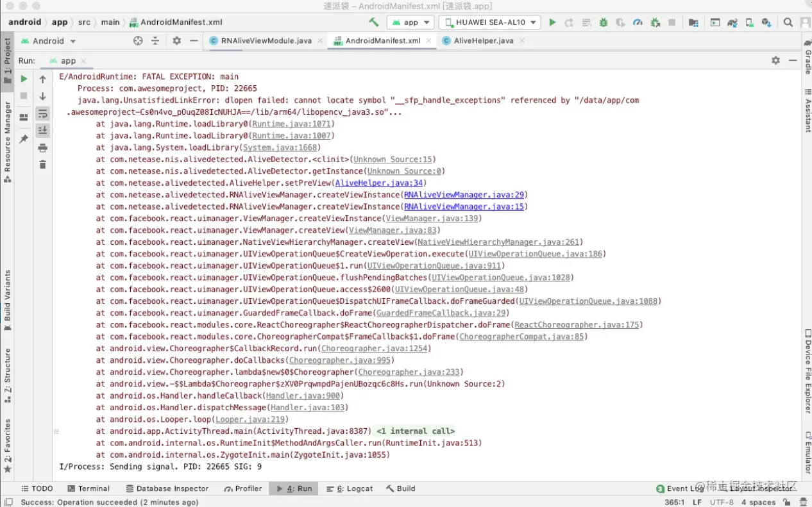Screen dimensions: 812x507
Task: Click Attach Debugger to Android Process icon
Action: [655, 22]
